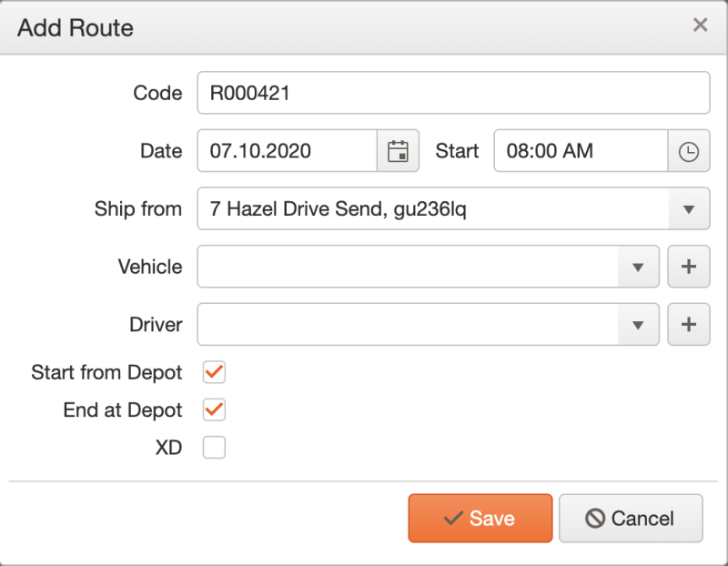Select the Add Route dialog title bar

point(364,27)
